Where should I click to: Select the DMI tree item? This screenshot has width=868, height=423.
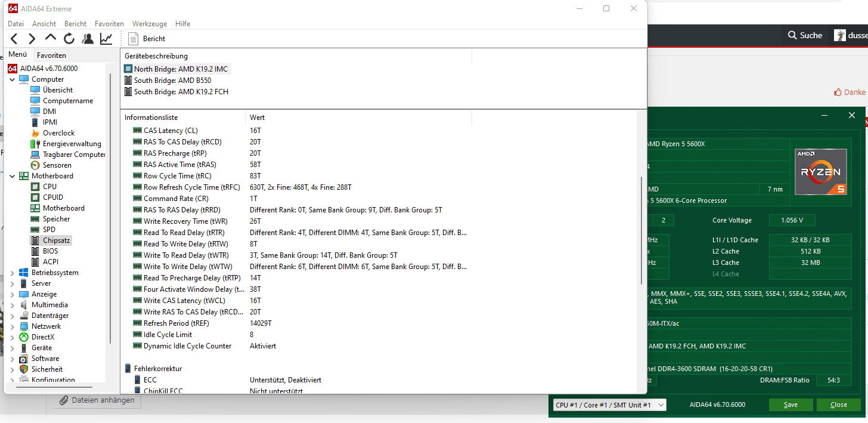tap(49, 112)
